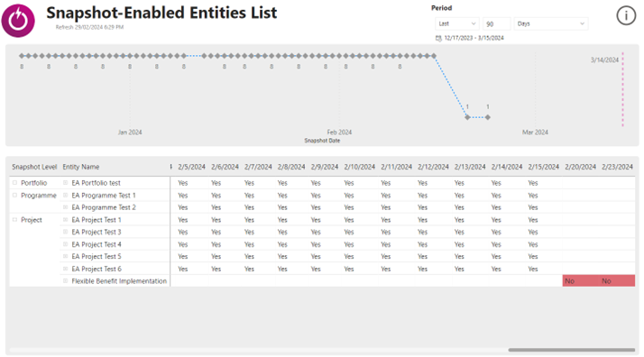This screenshot has height=357, width=644.
Task: Expand the EA Project Test 5 entity
Action: tap(65, 256)
